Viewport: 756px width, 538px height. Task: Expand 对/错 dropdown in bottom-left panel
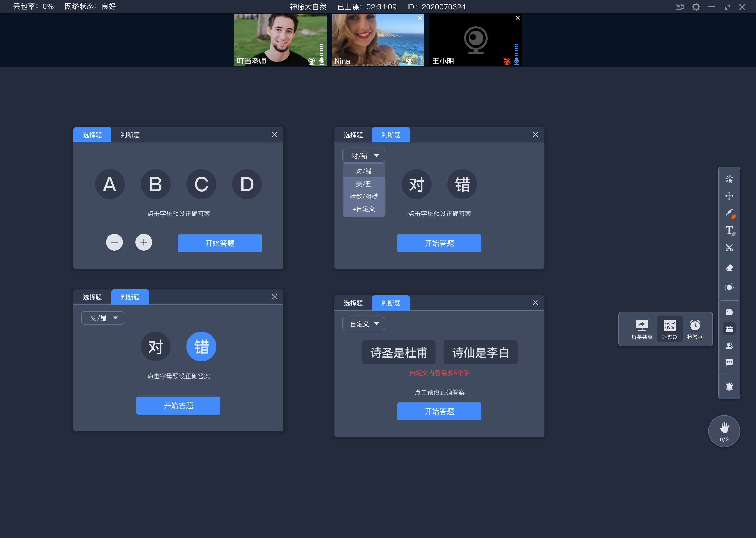pos(102,318)
